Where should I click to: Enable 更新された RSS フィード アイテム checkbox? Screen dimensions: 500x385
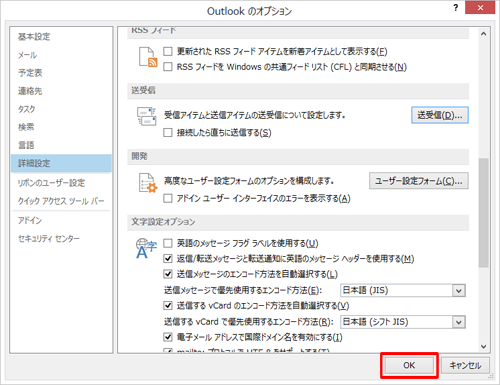click(x=168, y=51)
